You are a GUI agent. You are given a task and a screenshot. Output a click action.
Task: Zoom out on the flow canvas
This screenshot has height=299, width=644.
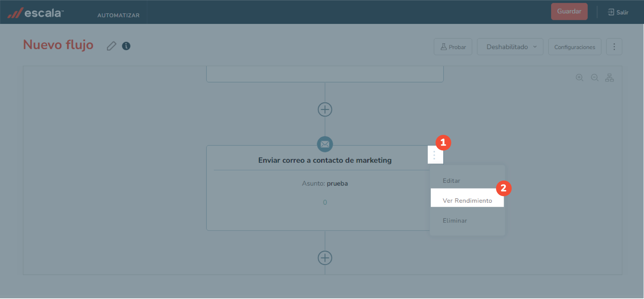595,77
